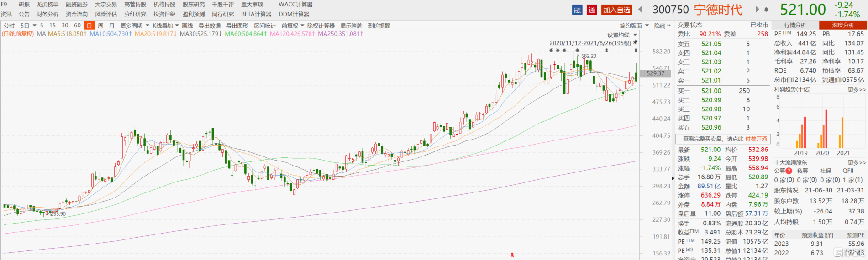Open 区间统计 range statistics

click(265, 26)
